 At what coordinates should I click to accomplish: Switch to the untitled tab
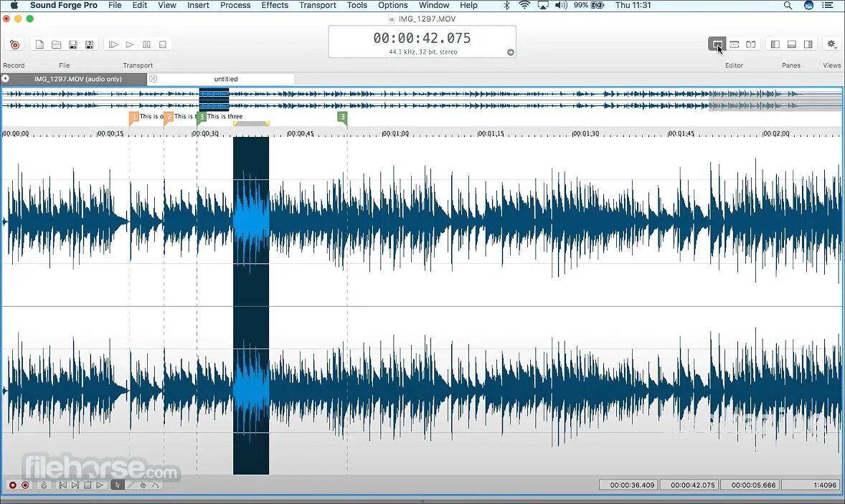pyautogui.click(x=226, y=79)
